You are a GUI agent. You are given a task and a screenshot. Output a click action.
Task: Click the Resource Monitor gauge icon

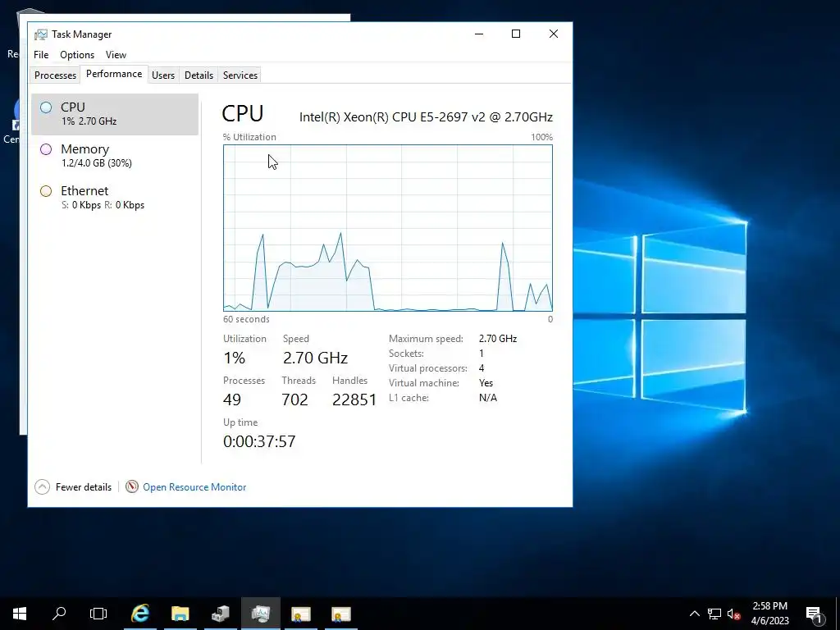coord(132,486)
